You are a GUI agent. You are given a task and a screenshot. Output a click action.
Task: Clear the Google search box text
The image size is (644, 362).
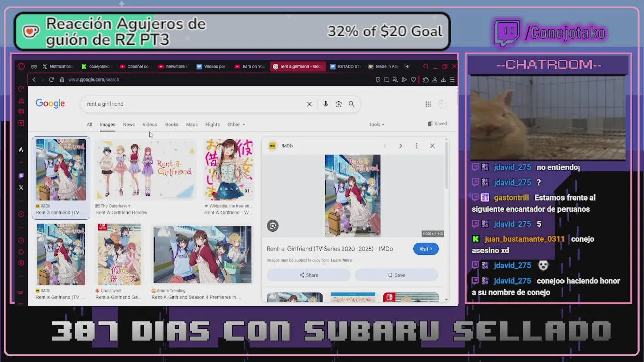click(x=309, y=104)
